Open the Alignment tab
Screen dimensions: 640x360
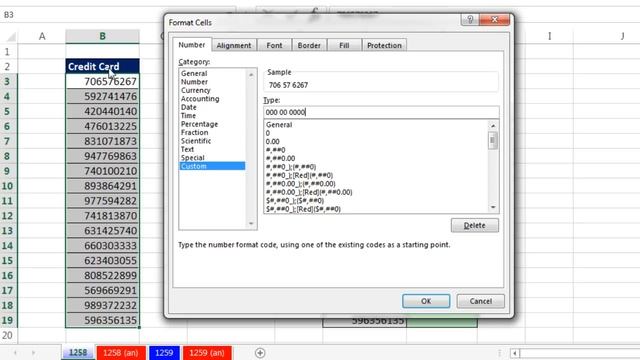click(x=234, y=45)
